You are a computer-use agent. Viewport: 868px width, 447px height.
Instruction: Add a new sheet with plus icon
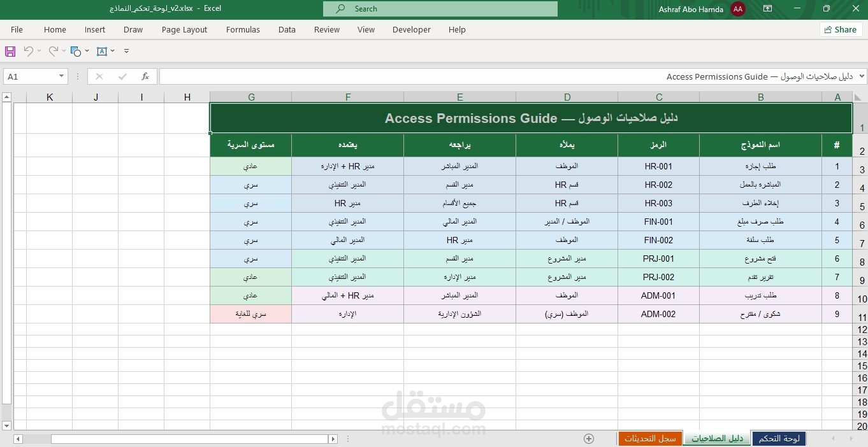tap(589, 438)
